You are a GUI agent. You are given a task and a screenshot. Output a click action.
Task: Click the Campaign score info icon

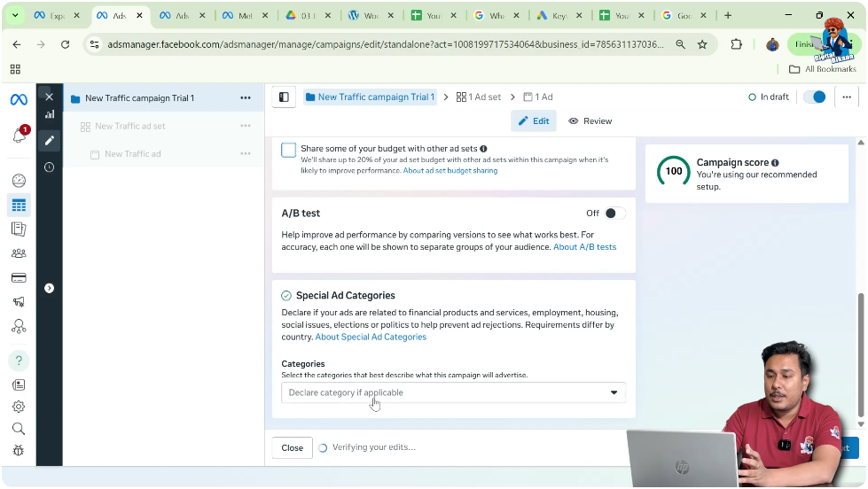point(775,163)
